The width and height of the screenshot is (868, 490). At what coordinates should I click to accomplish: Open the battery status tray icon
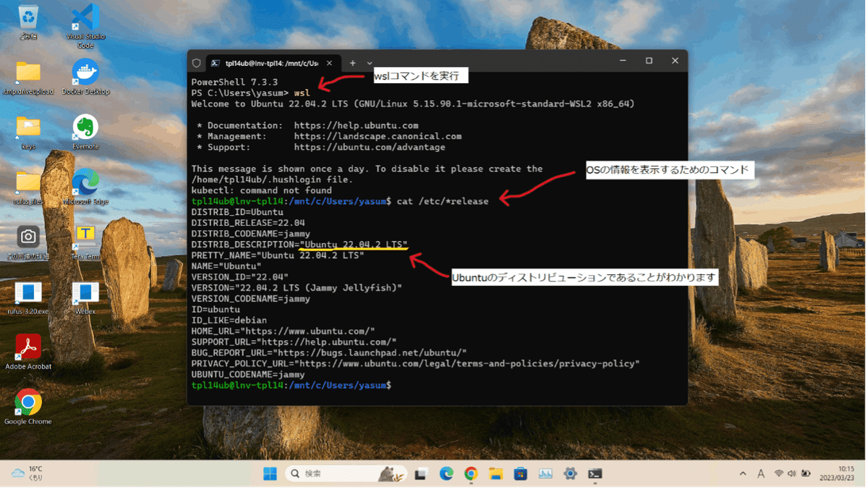coord(806,473)
